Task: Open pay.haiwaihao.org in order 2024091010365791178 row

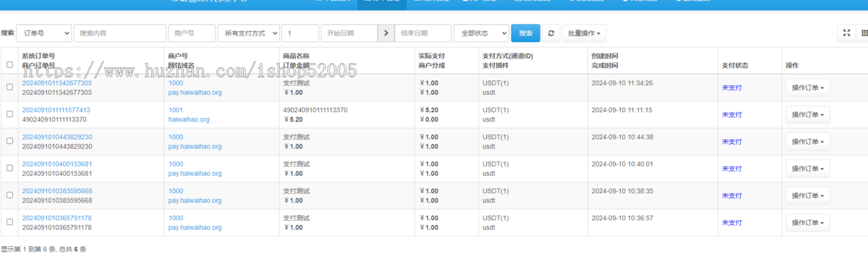Action: point(195,227)
